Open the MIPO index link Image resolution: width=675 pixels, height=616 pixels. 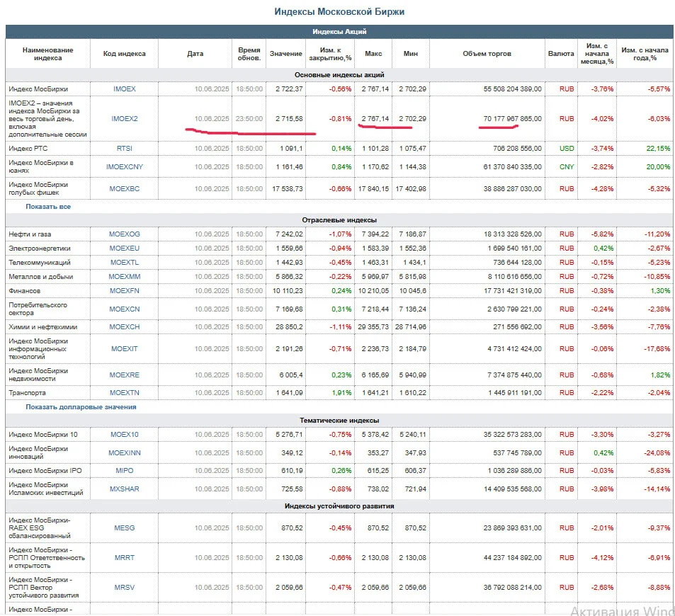coord(125,471)
